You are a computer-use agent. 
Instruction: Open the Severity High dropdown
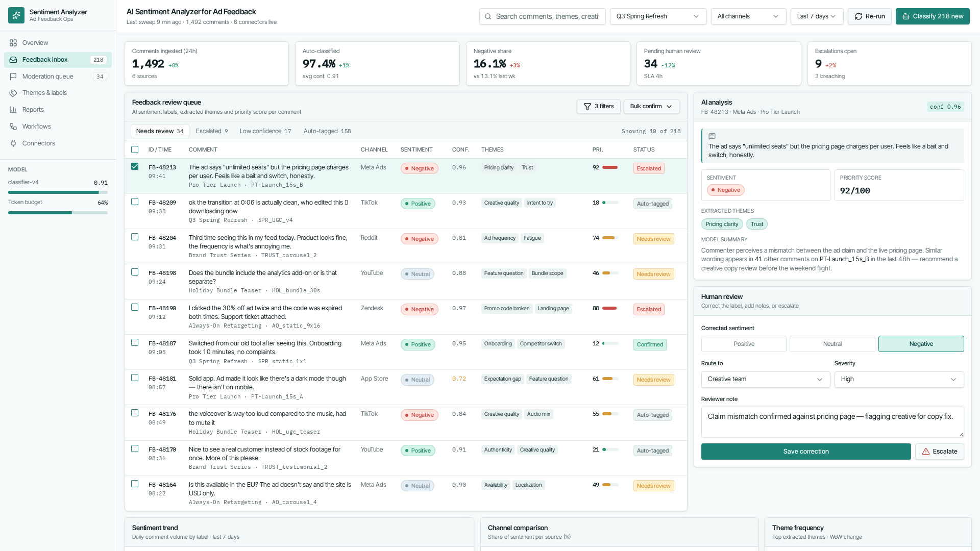click(x=899, y=380)
